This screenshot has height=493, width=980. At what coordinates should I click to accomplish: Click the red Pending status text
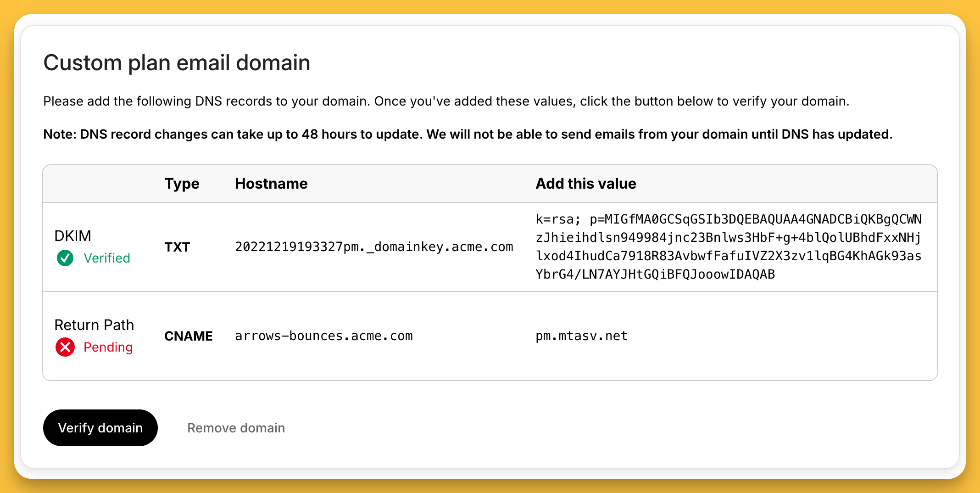coord(108,347)
